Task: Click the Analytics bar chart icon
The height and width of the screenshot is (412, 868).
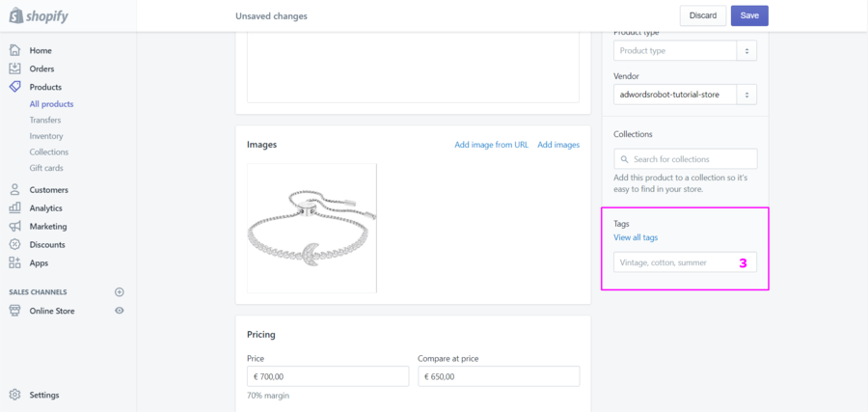Action: [14, 207]
